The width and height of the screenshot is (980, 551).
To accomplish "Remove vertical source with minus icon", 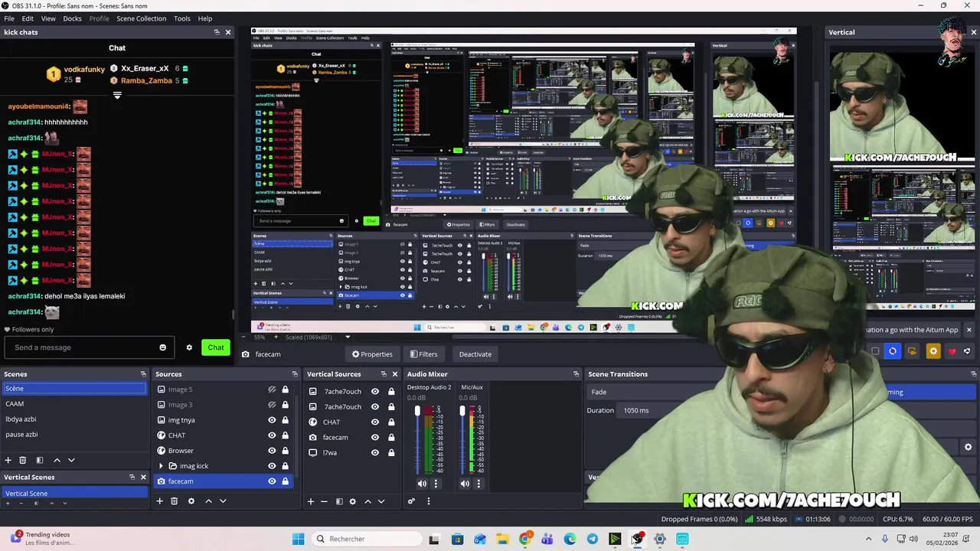I will (x=324, y=501).
